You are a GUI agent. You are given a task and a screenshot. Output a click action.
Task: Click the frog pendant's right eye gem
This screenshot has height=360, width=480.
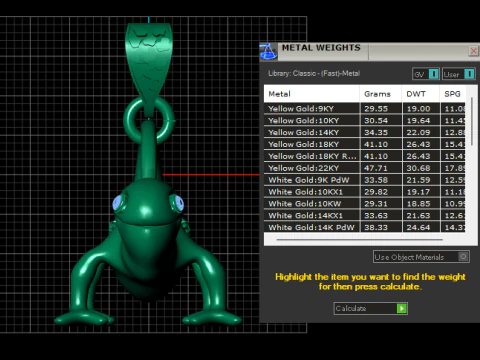tap(179, 203)
